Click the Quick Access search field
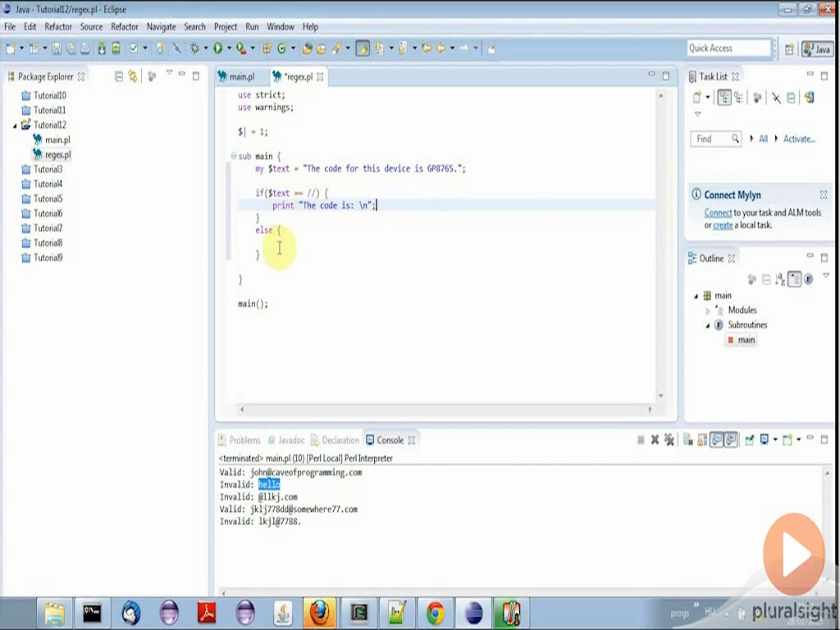The image size is (840, 630). (728, 48)
